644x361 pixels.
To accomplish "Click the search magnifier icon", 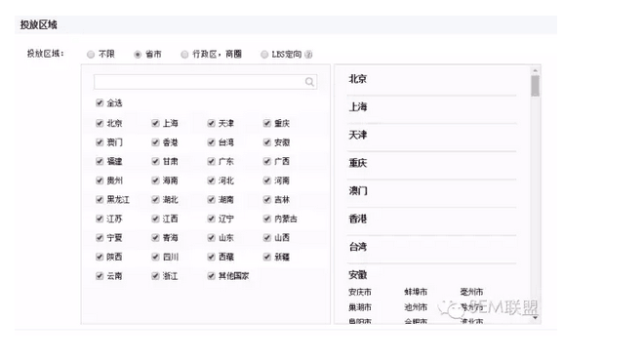I will [x=309, y=82].
